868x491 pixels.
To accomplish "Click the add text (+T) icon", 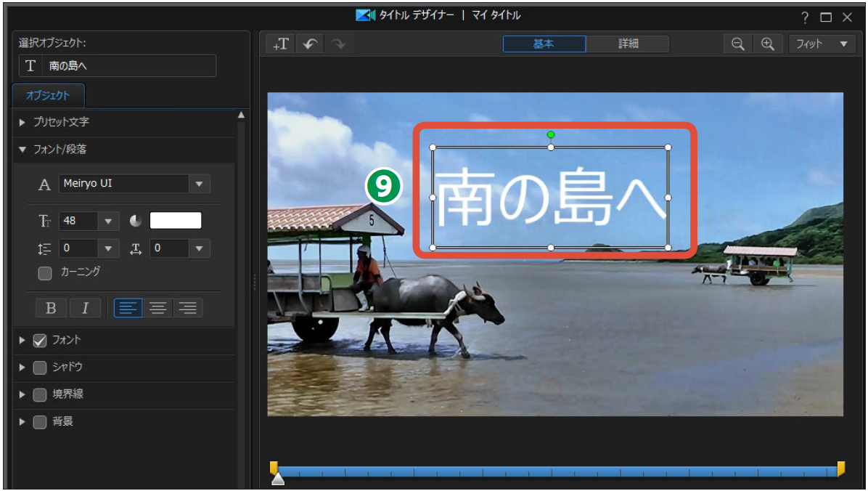I will (x=281, y=44).
